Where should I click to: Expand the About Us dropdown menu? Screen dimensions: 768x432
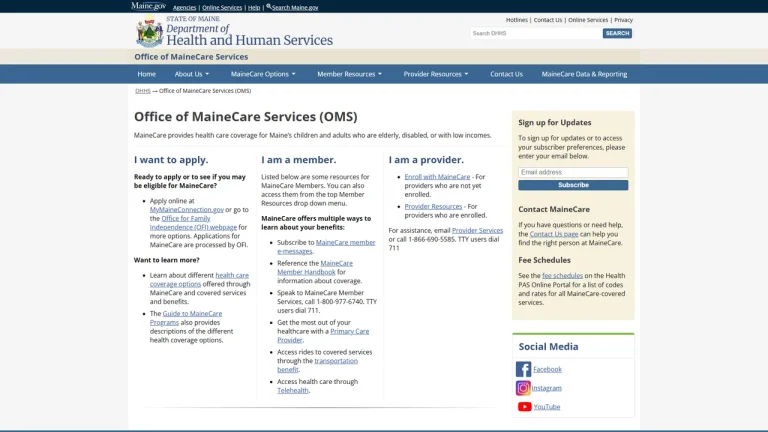pyautogui.click(x=192, y=74)
